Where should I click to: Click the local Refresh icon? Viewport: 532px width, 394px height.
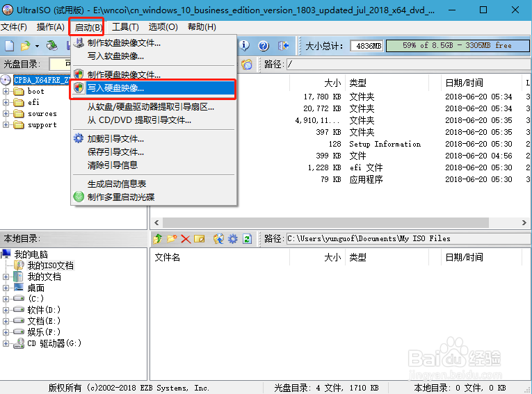pyautogui.click(x=247, y=239)
